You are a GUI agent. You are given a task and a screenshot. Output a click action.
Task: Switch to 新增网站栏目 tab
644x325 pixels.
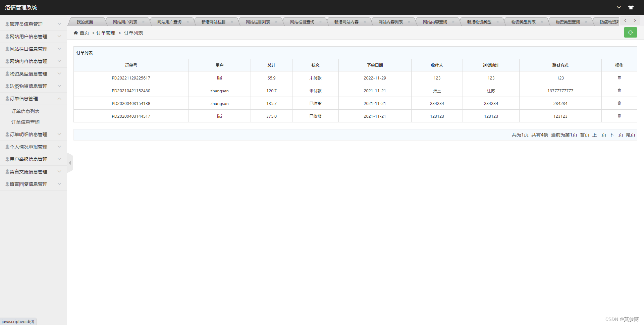[214, 22]
